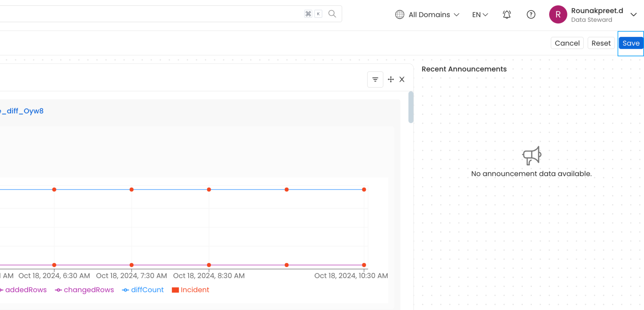644x310 pixels.
Task: Click the Recent Announcements heading
Action: tap(464, 69)
